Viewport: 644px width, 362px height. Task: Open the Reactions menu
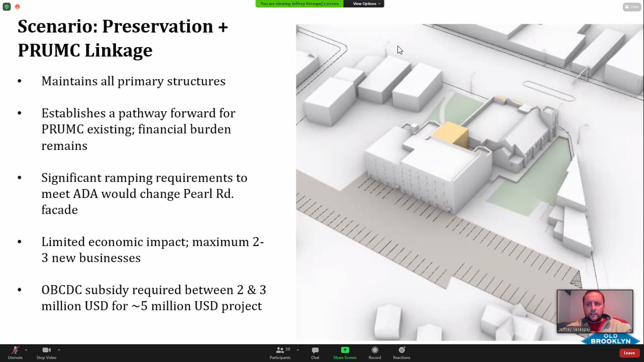click(401, 353)
